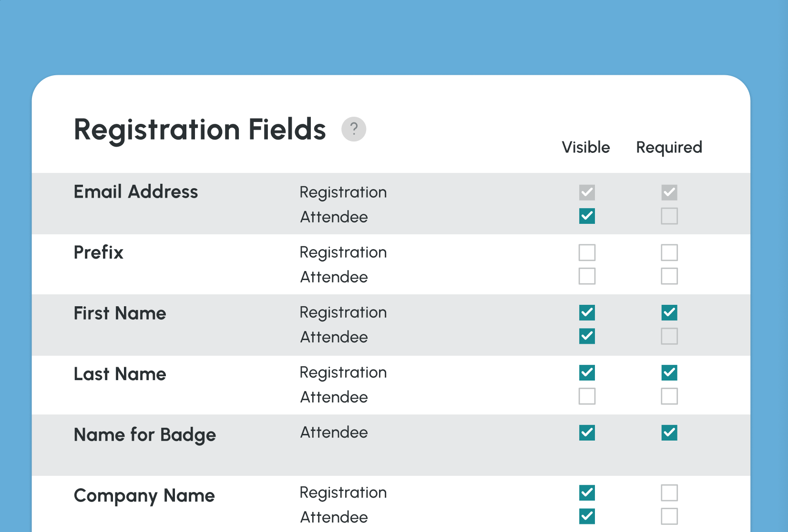Enable Required for Company Name Registration

pos(669,493)
